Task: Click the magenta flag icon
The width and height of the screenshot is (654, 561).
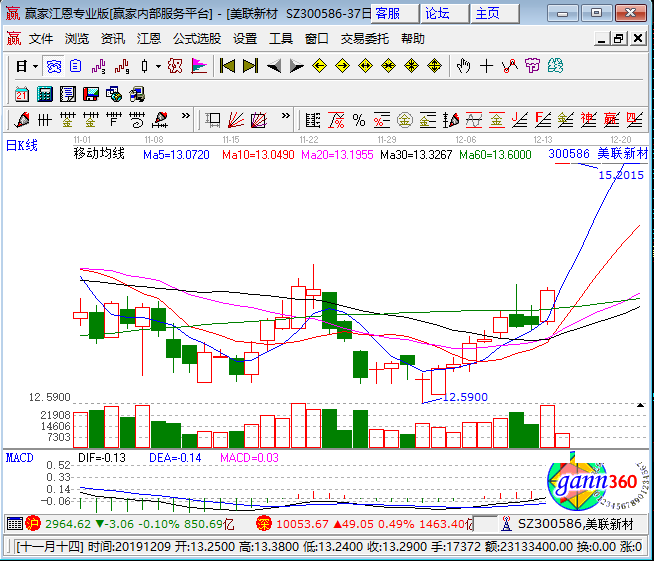Action: click(x=199, y=66)
